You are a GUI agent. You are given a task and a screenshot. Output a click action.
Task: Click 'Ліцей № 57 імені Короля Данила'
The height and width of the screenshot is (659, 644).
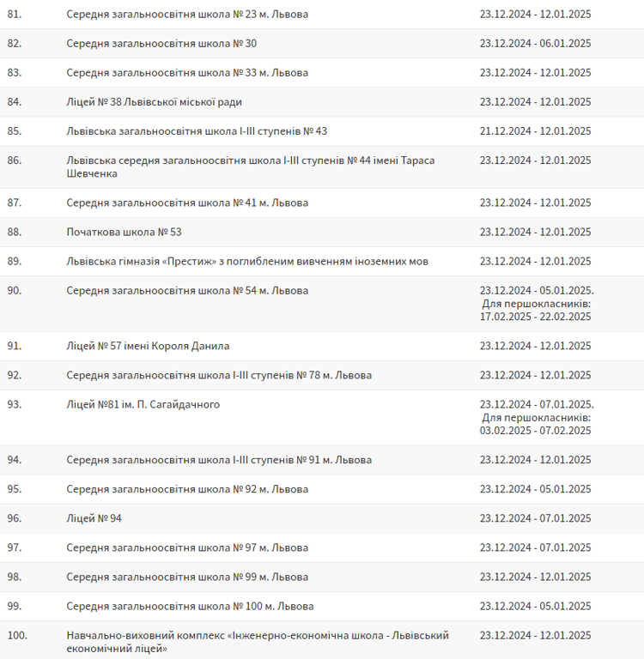point(148,347)
